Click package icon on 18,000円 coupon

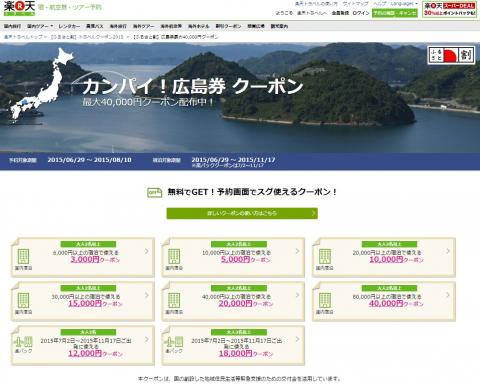[174, 342]
